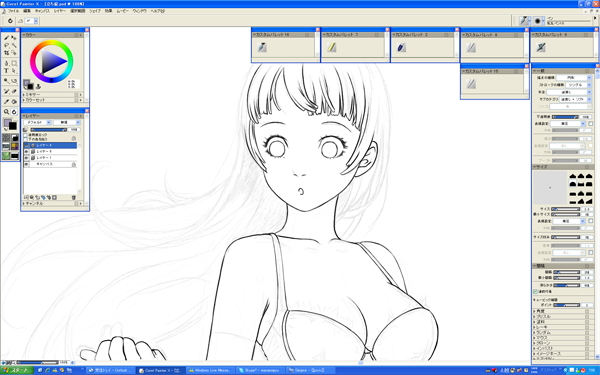Select the Magnifier tool
This screenshot has height=375, width=600.
[7, 112]
